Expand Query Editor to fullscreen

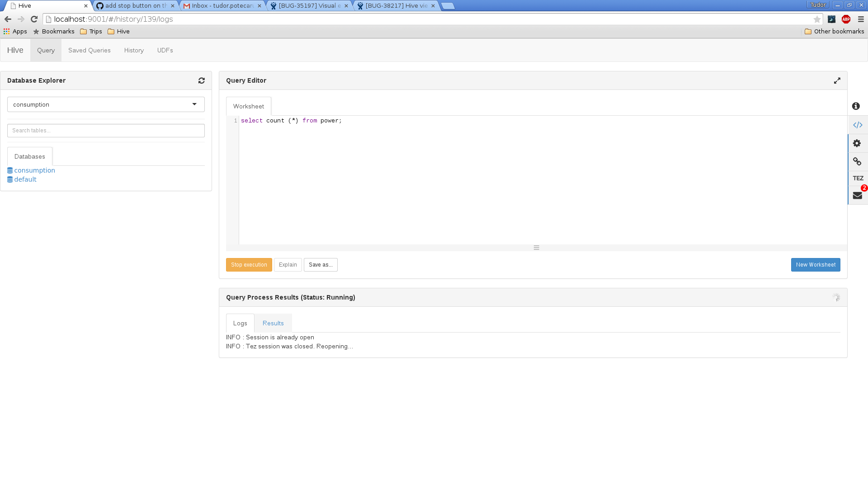coord(837,80)
